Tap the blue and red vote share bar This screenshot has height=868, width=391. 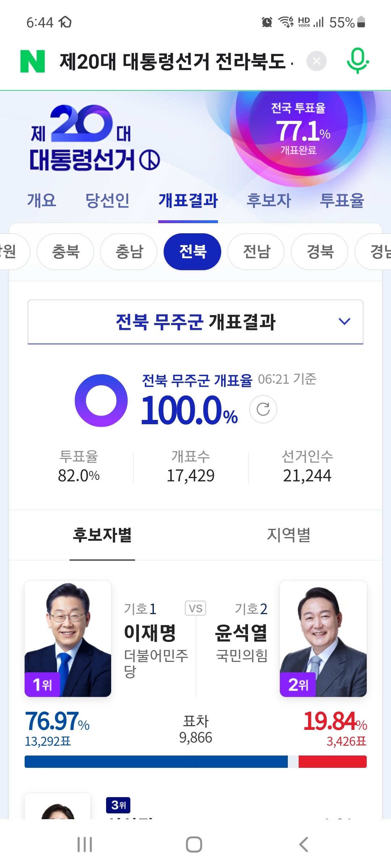[x=195, y=761]
